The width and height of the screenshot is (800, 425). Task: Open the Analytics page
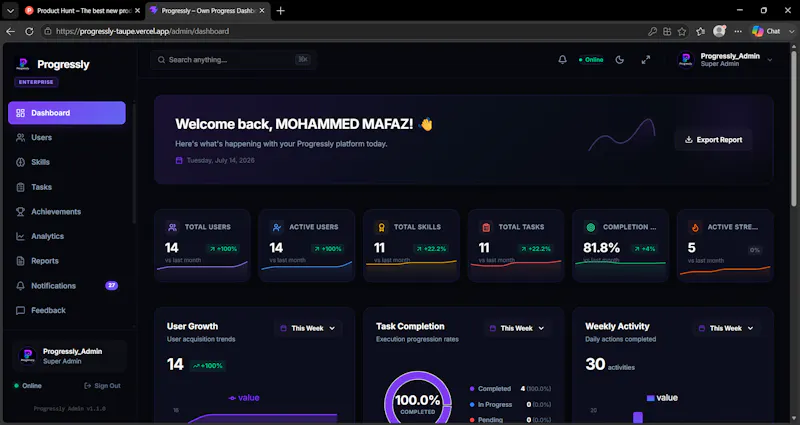[x=67, y=236]
